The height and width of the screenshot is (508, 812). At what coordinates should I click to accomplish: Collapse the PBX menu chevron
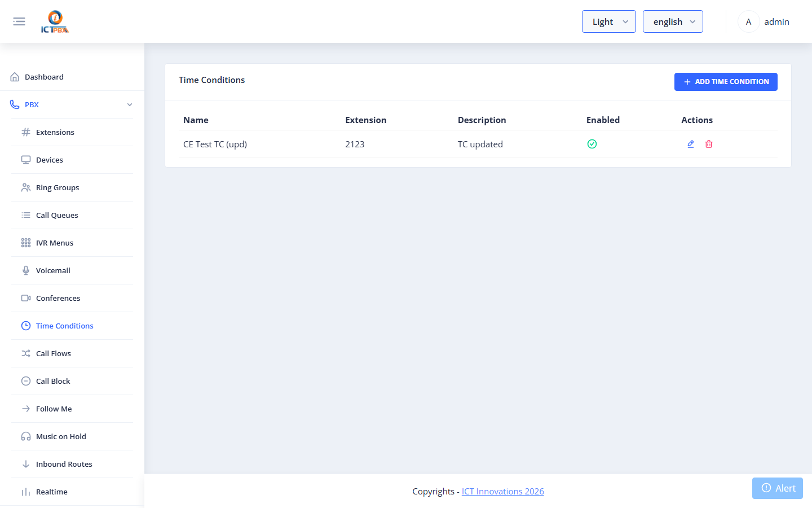pos(130,104)
